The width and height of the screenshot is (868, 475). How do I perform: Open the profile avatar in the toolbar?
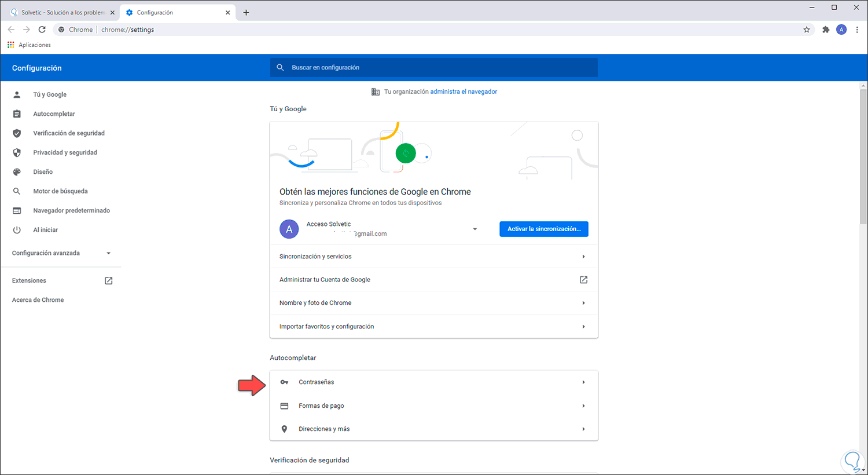(841, 30)
